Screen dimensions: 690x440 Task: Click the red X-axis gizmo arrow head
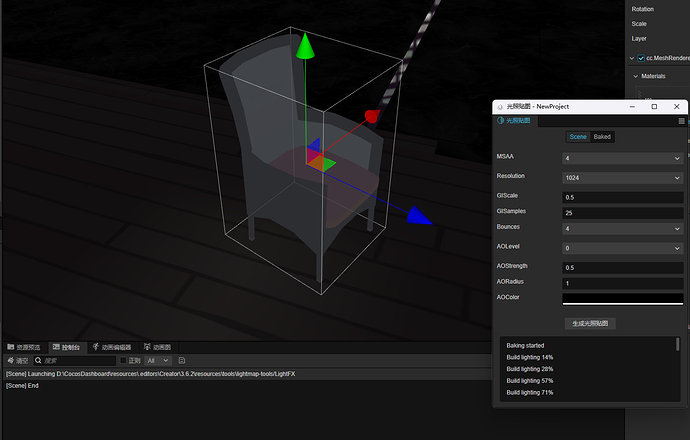click(x=371, y=116)
